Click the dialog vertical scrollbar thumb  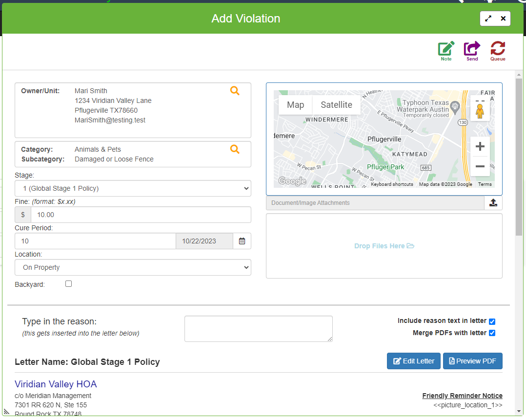[x=519, y=157]
